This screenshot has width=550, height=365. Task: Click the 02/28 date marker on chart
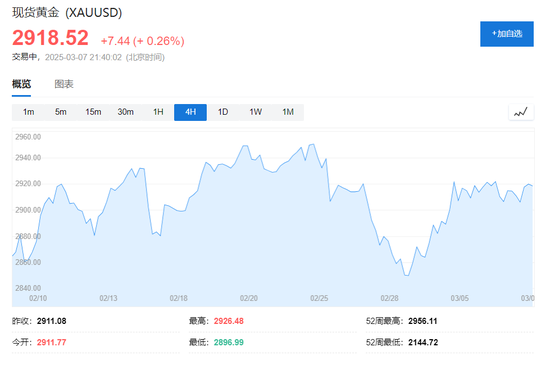(x=389, y=298)
